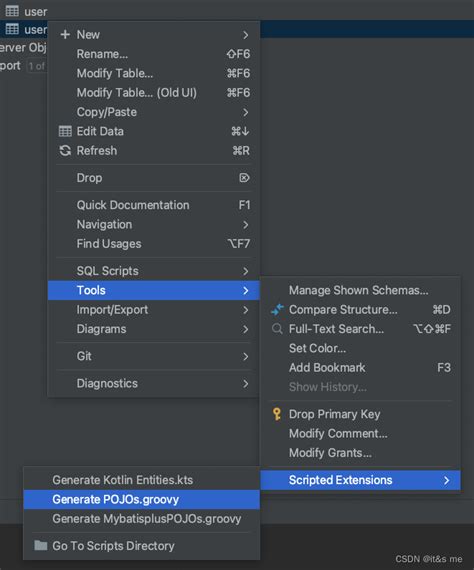Viewport: 474px width, 570px height.
Task: Select the first user table icon in tree
Action: pos(12,11)
